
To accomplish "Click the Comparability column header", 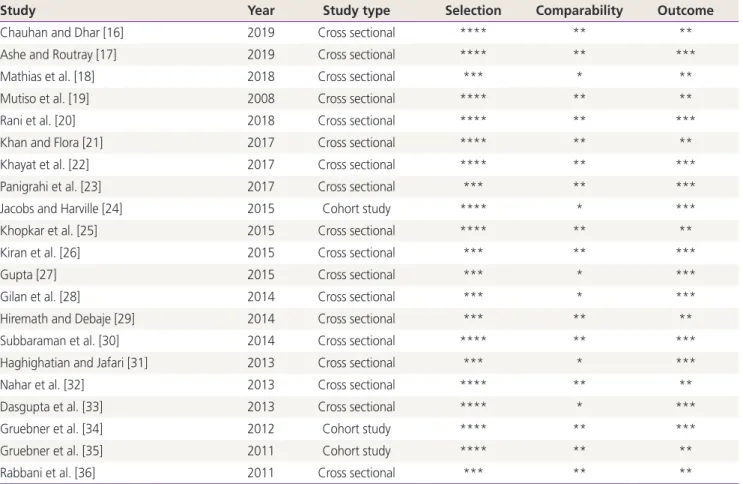I will (579, 11).
